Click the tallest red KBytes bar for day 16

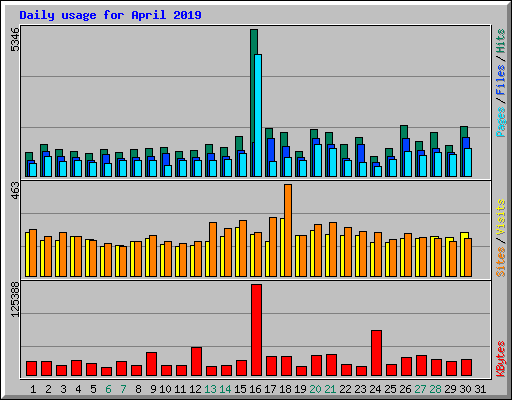(x=256, y=330)
